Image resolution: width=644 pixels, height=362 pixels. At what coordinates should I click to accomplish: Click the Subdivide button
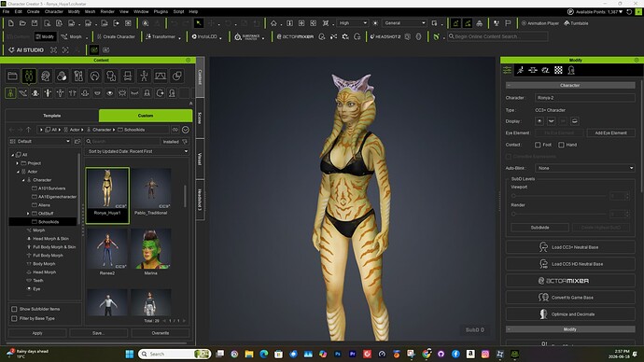point(539,228)
